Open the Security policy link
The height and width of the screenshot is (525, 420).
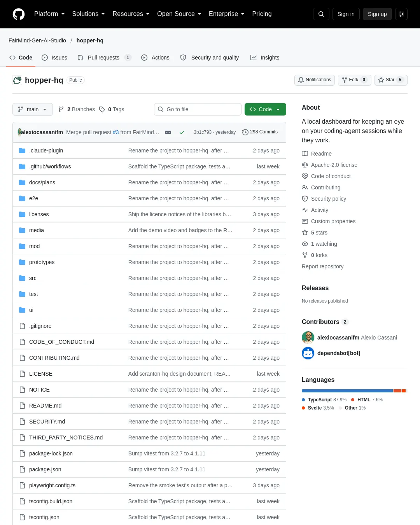pos(324,199)
